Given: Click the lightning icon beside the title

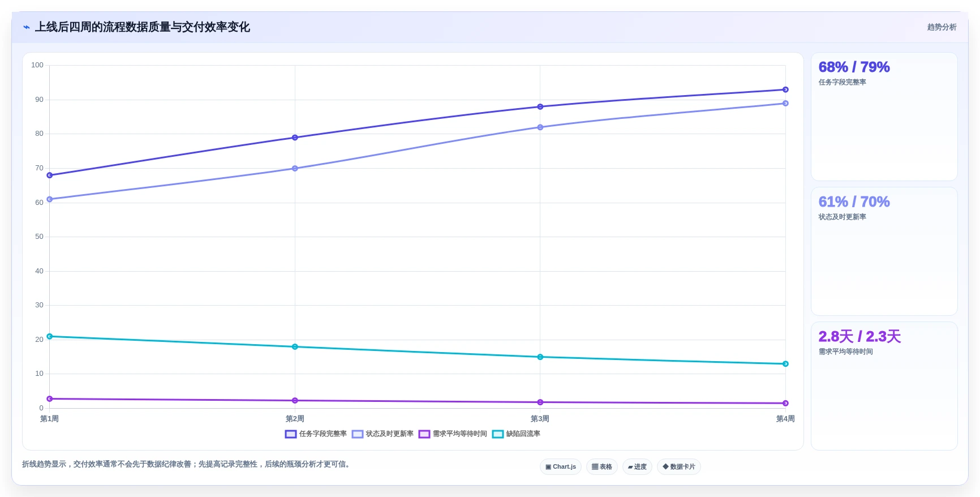Looking at the screenshot, I should click(27, 27).
